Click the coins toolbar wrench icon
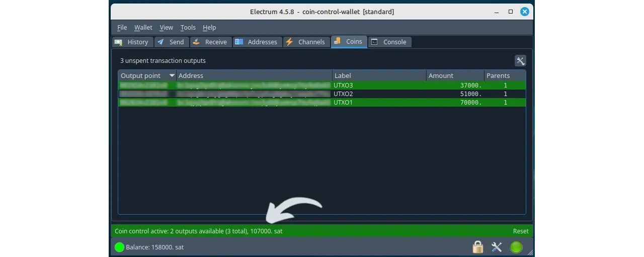Image resolution: width=644 pixels, height=257 pixels. pyautogui.click(x=520, y=61)
